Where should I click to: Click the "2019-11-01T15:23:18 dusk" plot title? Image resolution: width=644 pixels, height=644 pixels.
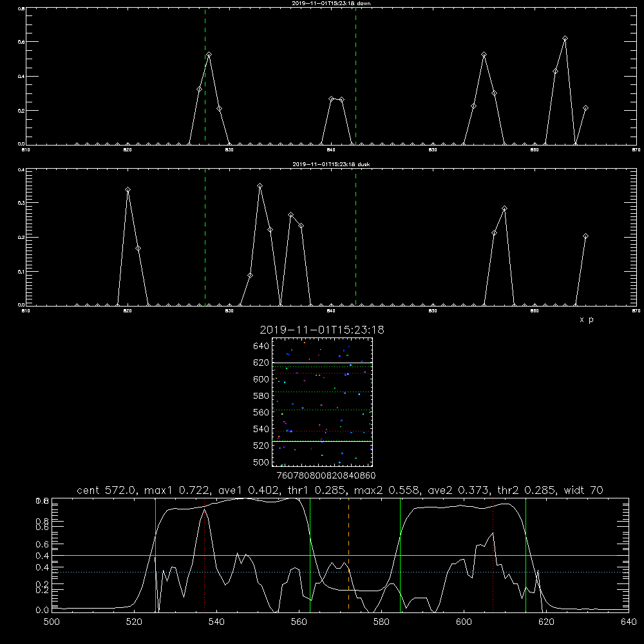(x=331, y=164)
